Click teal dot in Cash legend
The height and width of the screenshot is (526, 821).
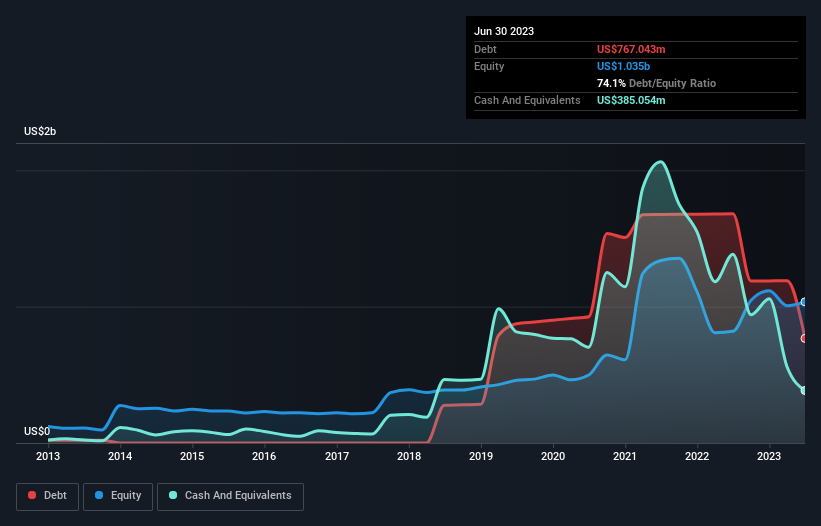point(173,495)
